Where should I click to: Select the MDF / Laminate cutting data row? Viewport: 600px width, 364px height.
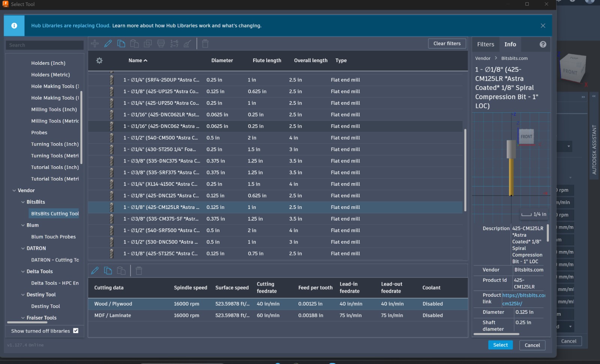(x=278, y=315)
